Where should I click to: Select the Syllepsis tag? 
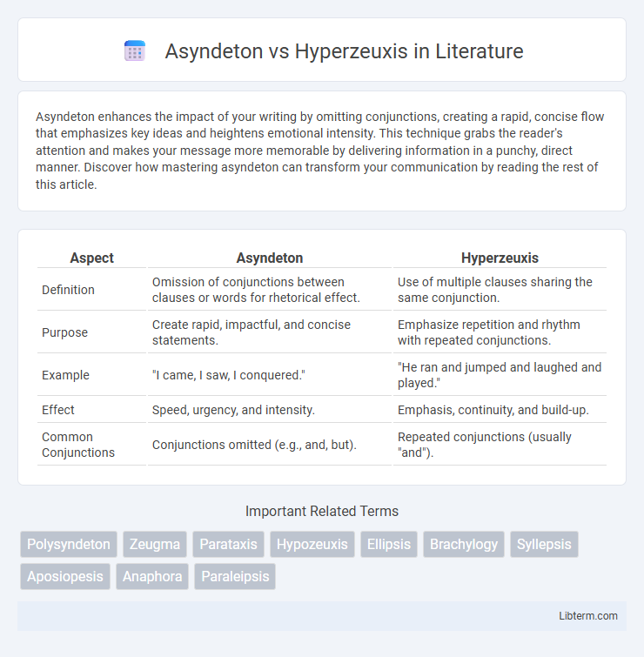pyautogui.click(x=544, y=544)
